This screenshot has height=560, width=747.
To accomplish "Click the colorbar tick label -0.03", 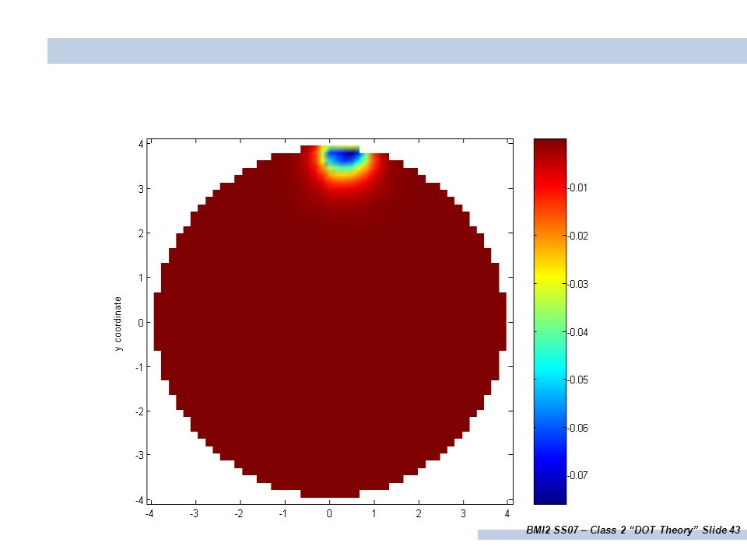I will [578, 285].
